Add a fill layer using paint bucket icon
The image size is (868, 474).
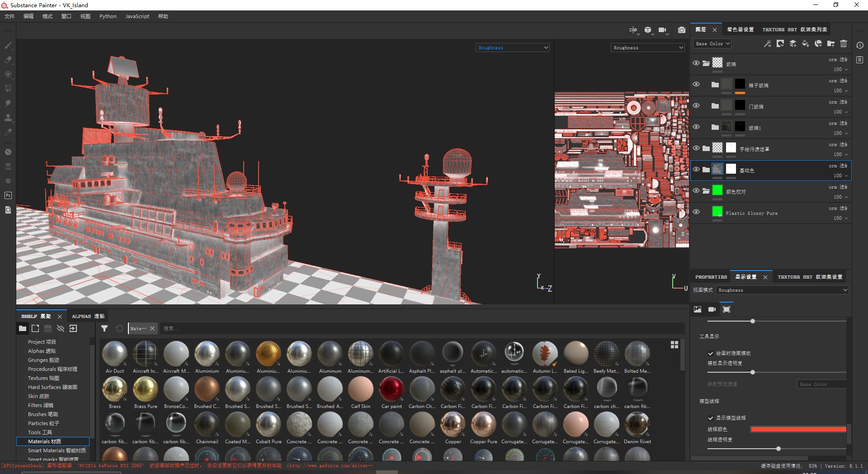tap(806, 43)
